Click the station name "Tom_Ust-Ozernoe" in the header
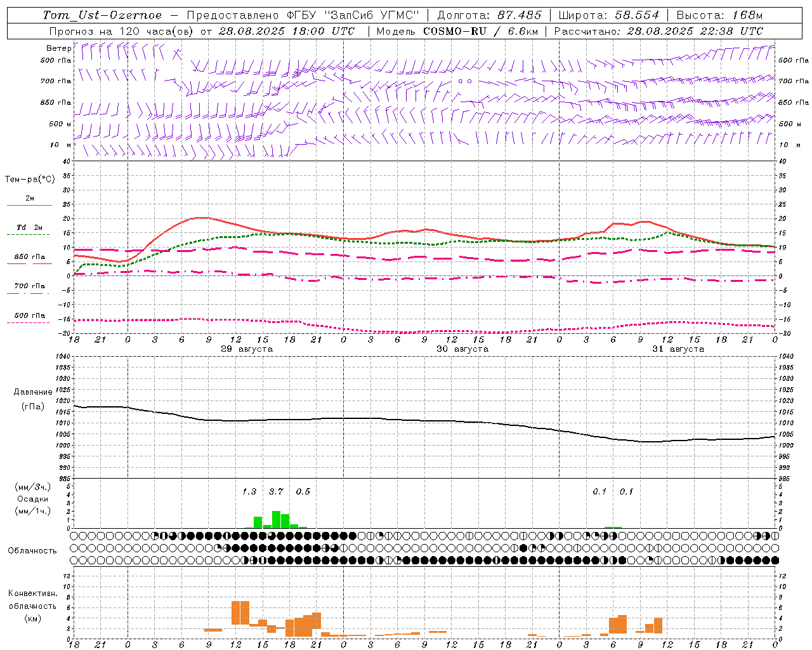The width and height of the screenshot is (812, 650). click(x=102, y=15)
